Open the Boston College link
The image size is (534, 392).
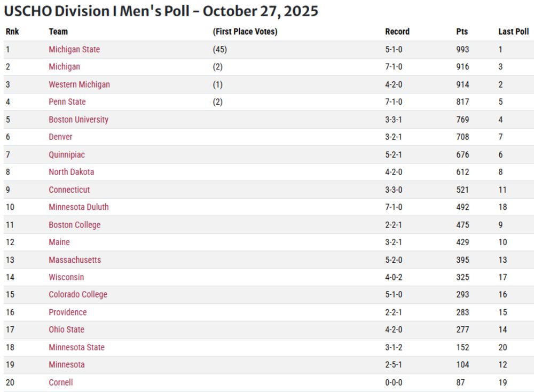coord(75,225)
